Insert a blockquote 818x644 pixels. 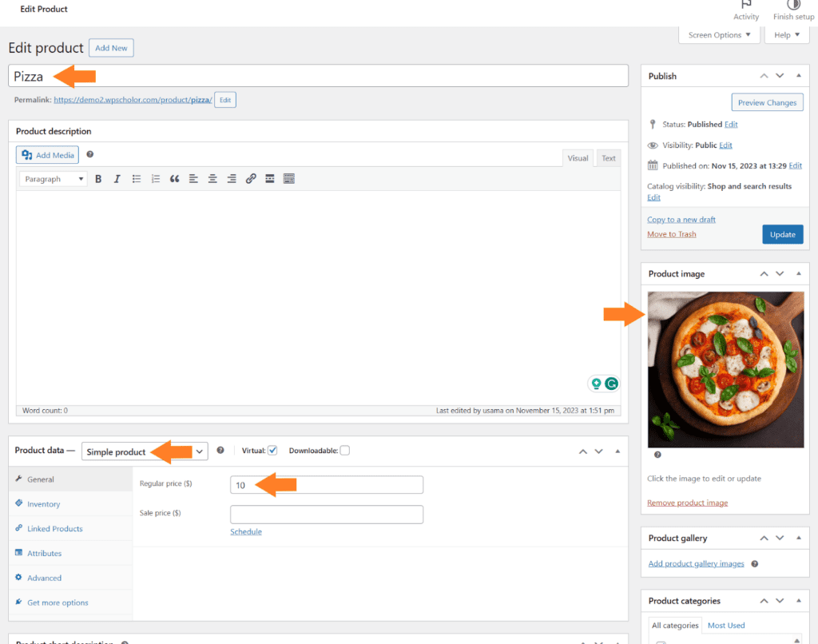click(175, 178)
